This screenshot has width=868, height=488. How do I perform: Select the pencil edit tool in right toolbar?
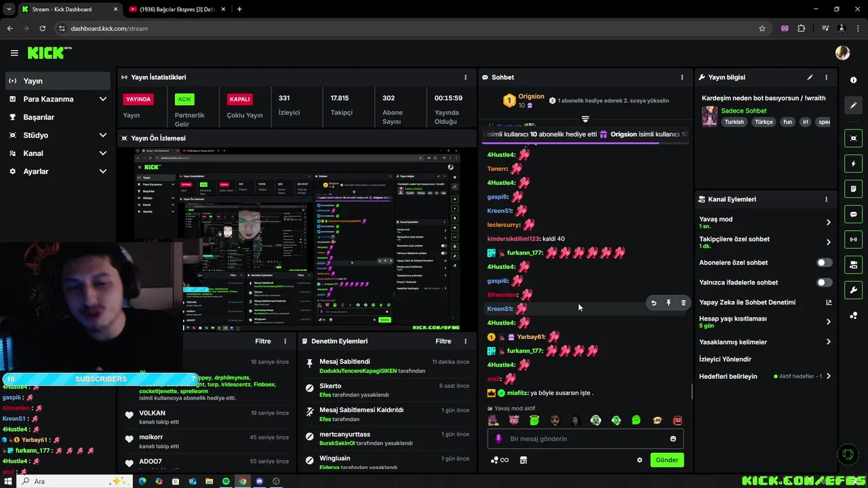coord(854,105)
